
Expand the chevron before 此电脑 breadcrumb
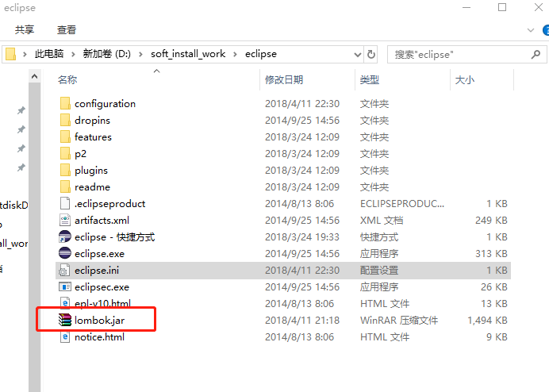25,54
